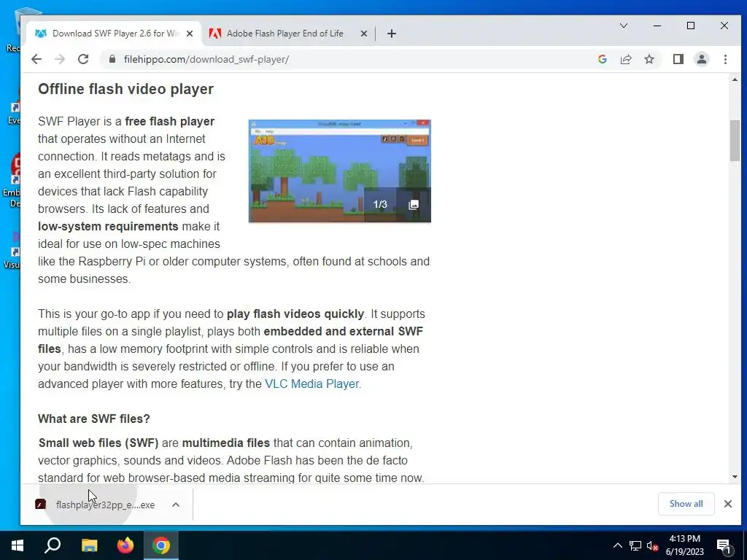Click the page scrollbar thumb
Screen dimensions: 747x560
pos(735,141)
